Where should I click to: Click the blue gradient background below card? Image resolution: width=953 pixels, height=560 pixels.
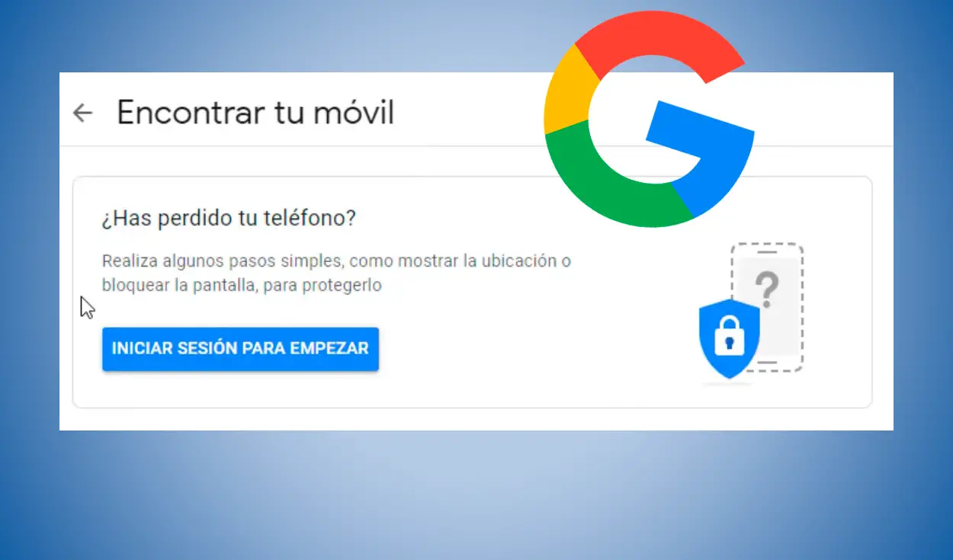pos(476,495)
